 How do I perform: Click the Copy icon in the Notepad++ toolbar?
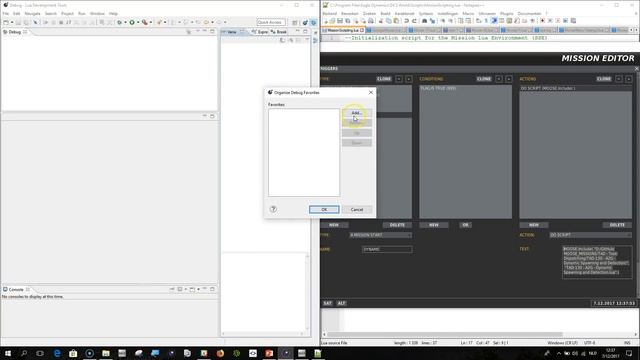pos(389,21)
